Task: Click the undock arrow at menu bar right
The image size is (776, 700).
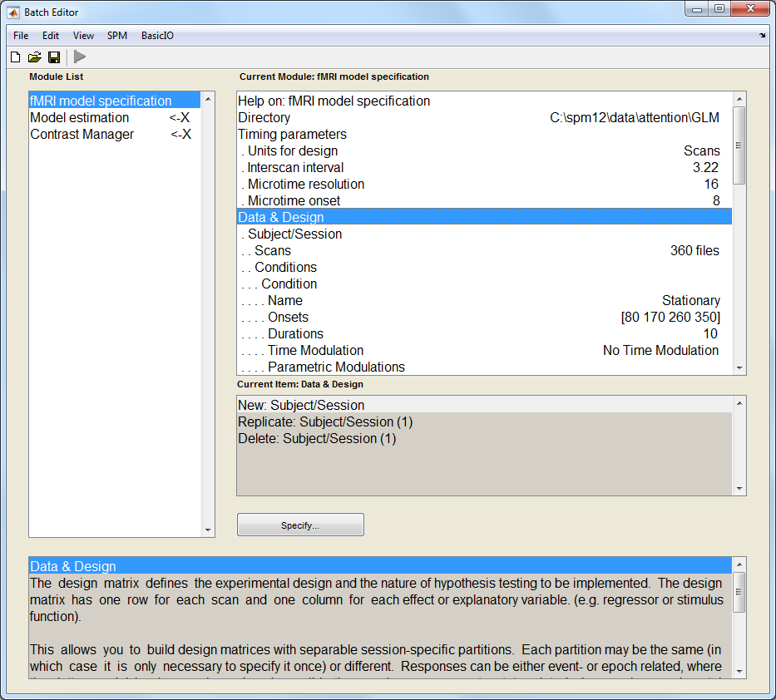Action: [762, 36]
